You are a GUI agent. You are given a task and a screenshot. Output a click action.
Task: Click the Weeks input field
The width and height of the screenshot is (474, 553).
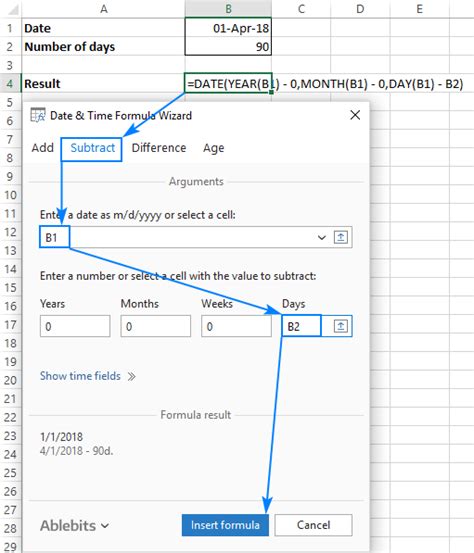[x=236, y=326]
